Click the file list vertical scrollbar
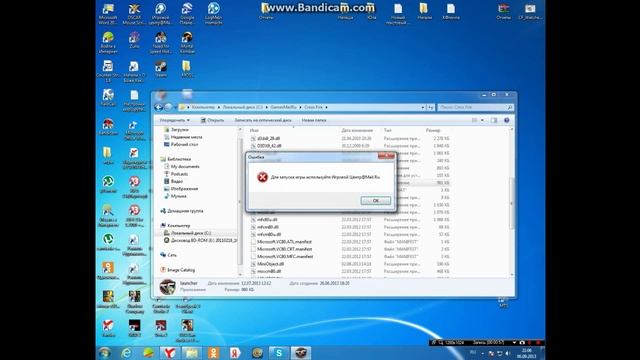640x360 pixels. coord(511,203)
